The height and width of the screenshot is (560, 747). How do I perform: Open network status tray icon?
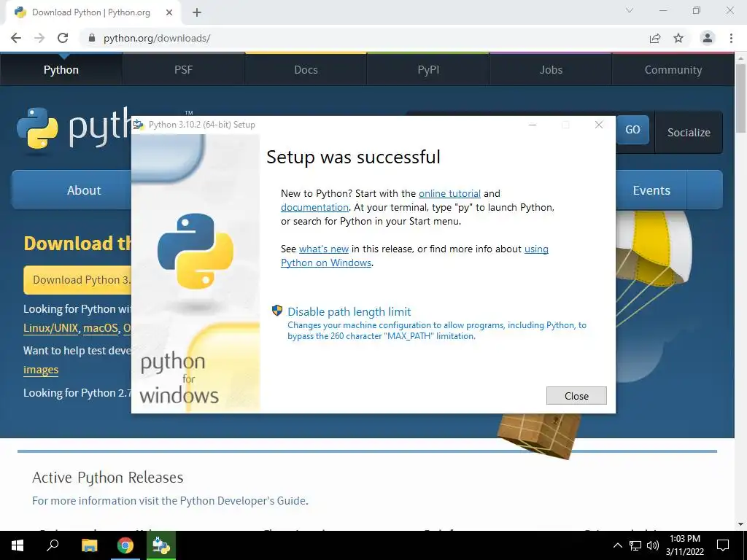coord(635,545)
